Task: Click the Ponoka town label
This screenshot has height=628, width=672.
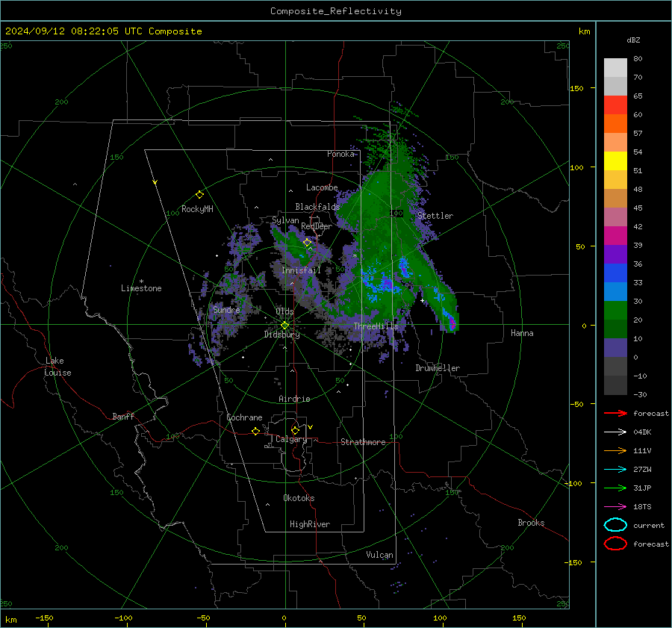Action: 340,154
